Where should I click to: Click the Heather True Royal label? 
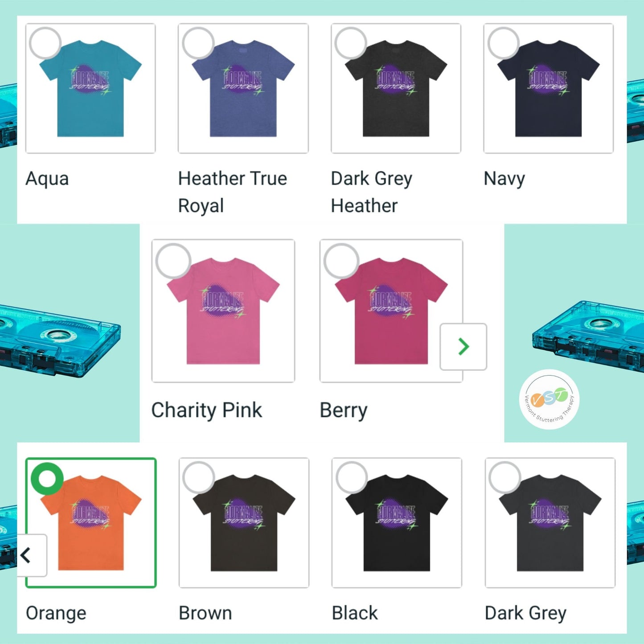pos(233,192)
